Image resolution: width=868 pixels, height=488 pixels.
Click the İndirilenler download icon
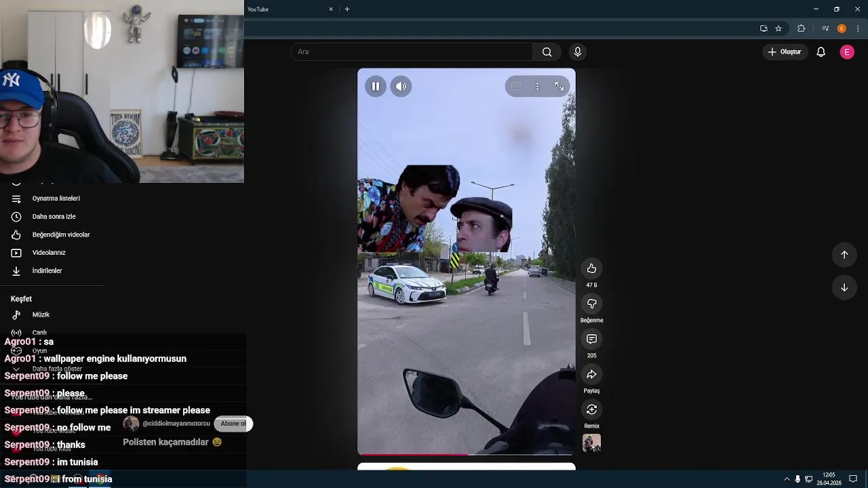point(16,271)
